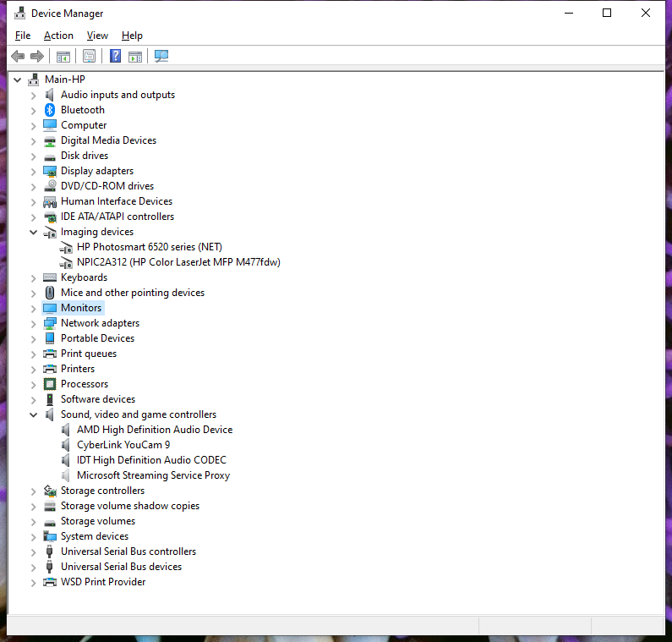Click the Portable Devices icon
The width and height of the screenshot is (672, 642).
(x=50, y=338)
